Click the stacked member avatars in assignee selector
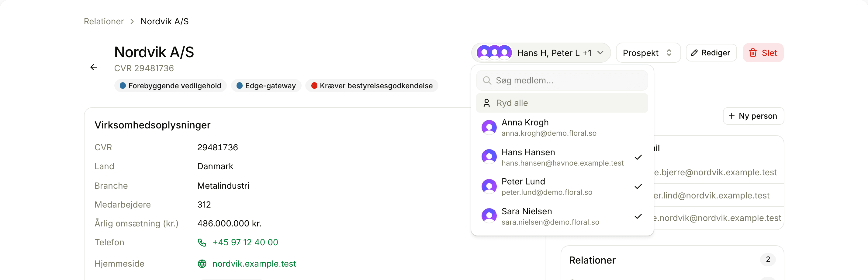This screenshot has height=280, width=868. 494,53
